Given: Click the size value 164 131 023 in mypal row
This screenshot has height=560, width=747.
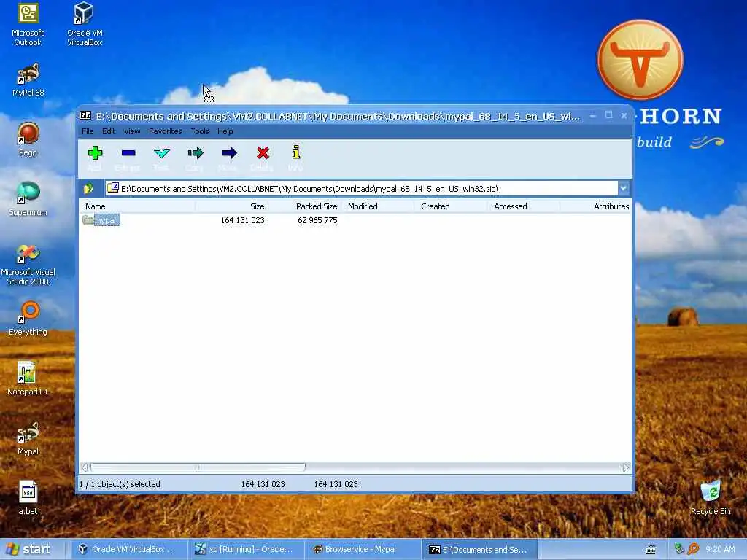Looking at the screenshot, I should [242, 220].
